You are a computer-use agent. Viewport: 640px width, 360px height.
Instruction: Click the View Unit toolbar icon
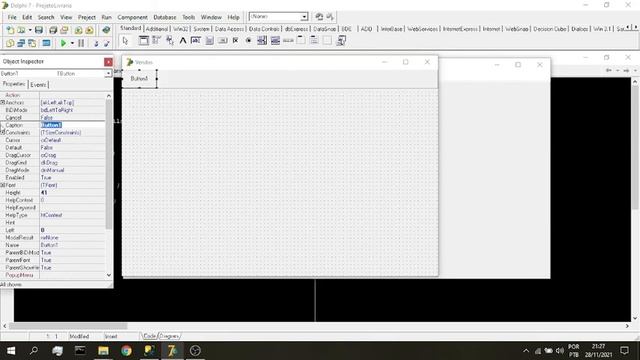pos(10,43)
